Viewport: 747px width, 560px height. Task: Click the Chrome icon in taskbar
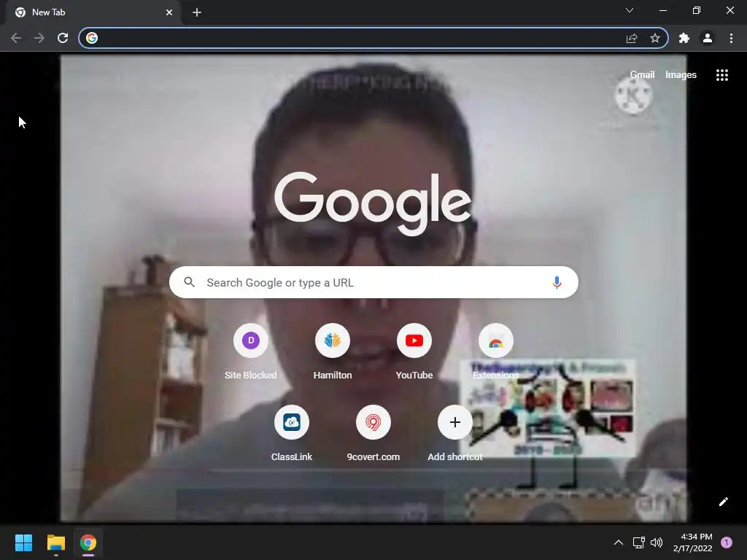(88, 542)
